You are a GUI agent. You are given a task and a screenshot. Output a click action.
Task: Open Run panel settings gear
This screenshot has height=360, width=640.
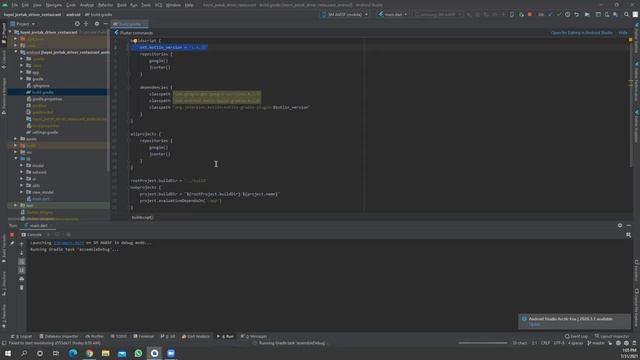coord(620,225)
